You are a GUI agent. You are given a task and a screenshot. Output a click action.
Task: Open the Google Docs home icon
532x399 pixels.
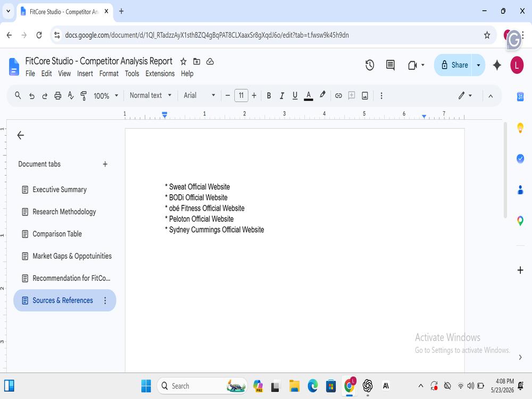coord(14,66)
